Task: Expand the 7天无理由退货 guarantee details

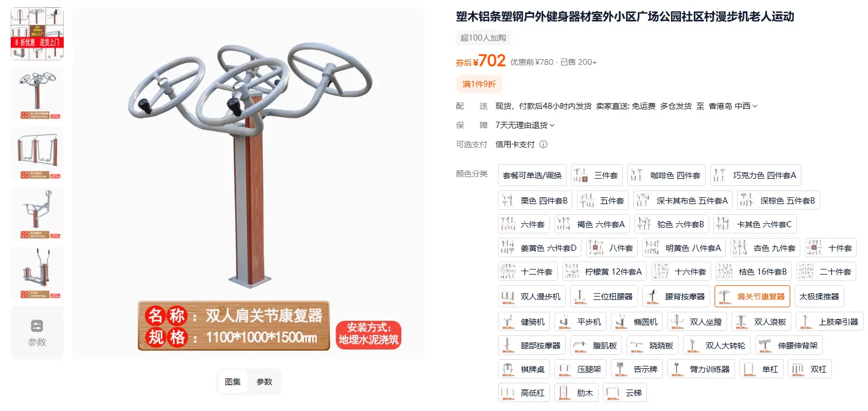Action: [525, 125]
